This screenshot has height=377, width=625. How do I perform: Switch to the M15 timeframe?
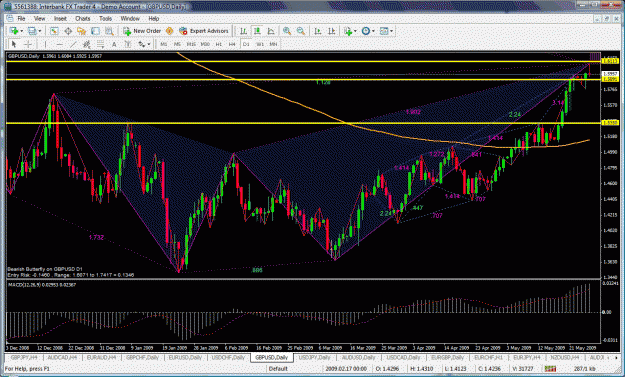pyautogui.click(x=191, y=44)
